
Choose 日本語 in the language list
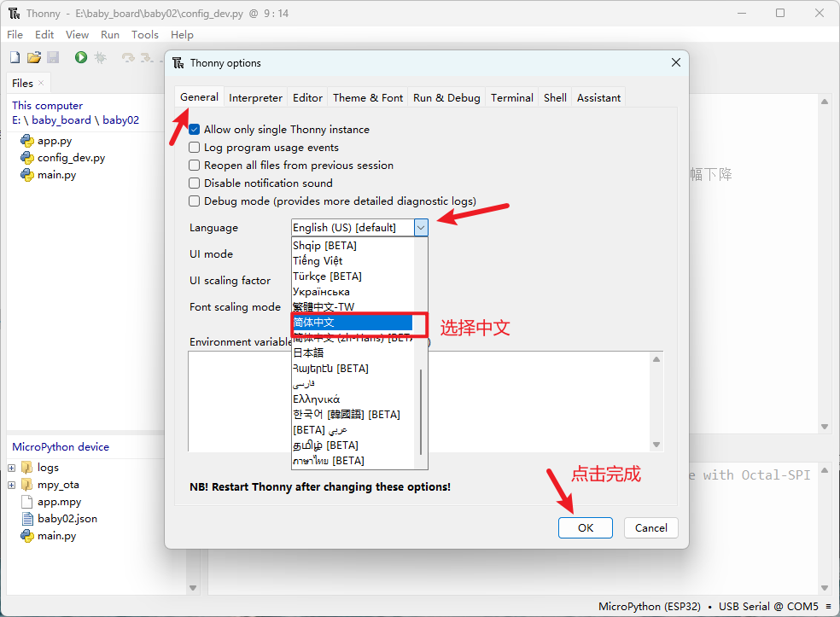(x=353, y=353)
